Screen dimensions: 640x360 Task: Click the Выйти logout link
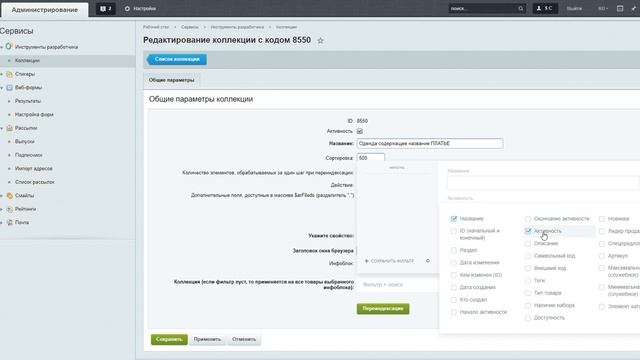574,9
